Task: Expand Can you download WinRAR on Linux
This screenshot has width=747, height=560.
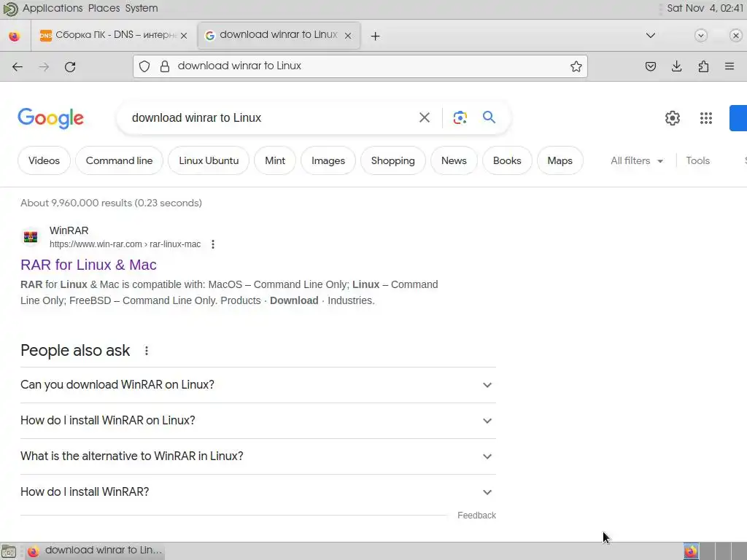Action: pyautogui.click(x=258, y=385)
